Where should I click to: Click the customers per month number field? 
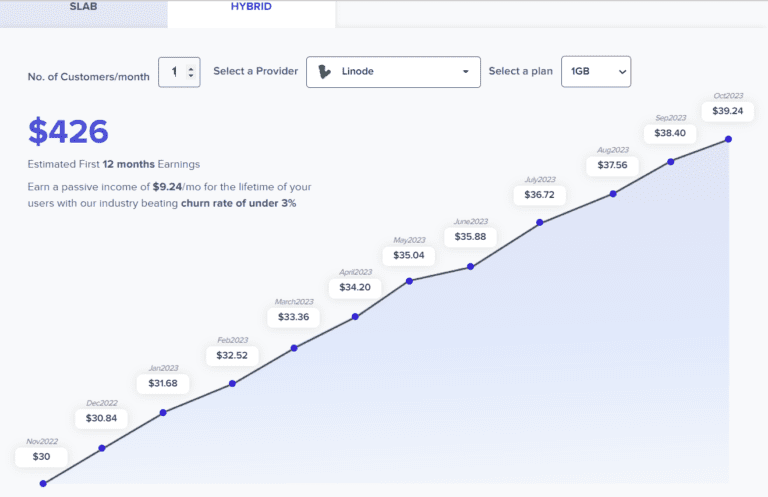click(173, 72)
